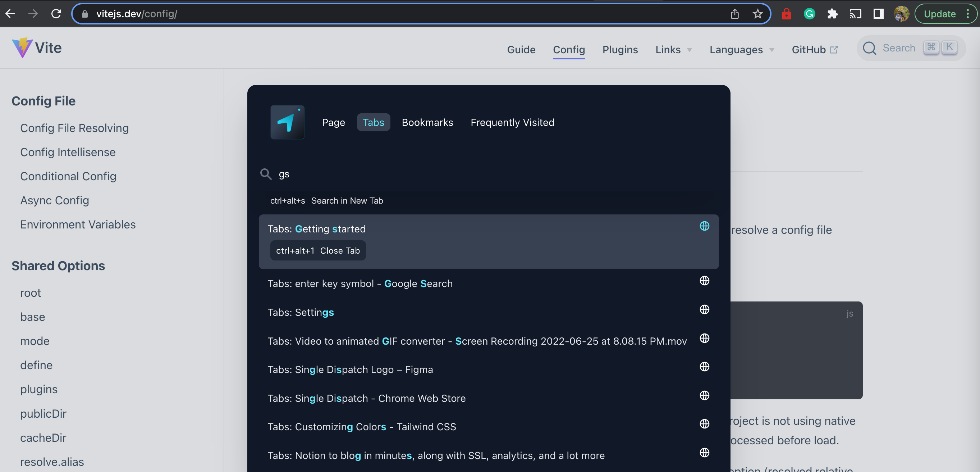Click the ctrl+alt+1 Close Tab button
The image size is (980, 472).
point(318,250)
